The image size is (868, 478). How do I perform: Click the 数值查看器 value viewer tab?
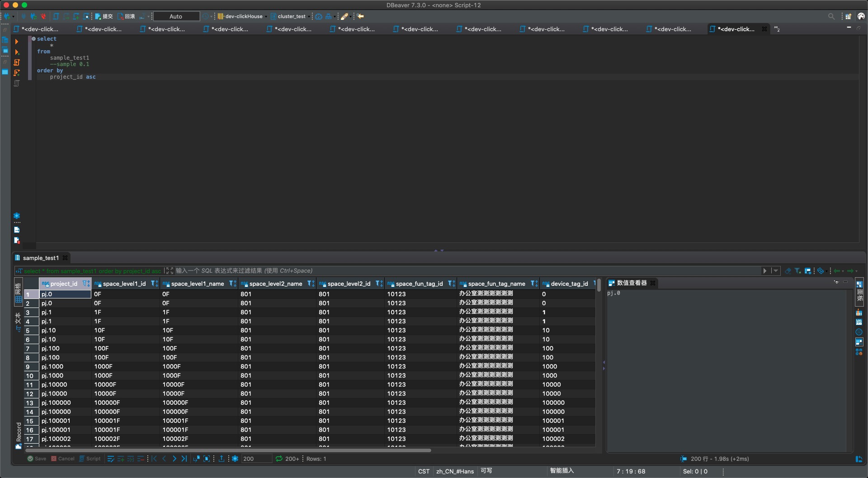click(632, 283)
